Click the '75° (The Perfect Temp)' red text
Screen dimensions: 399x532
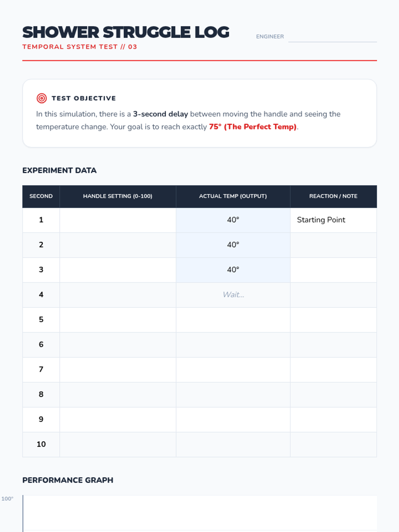coord(253,127)
